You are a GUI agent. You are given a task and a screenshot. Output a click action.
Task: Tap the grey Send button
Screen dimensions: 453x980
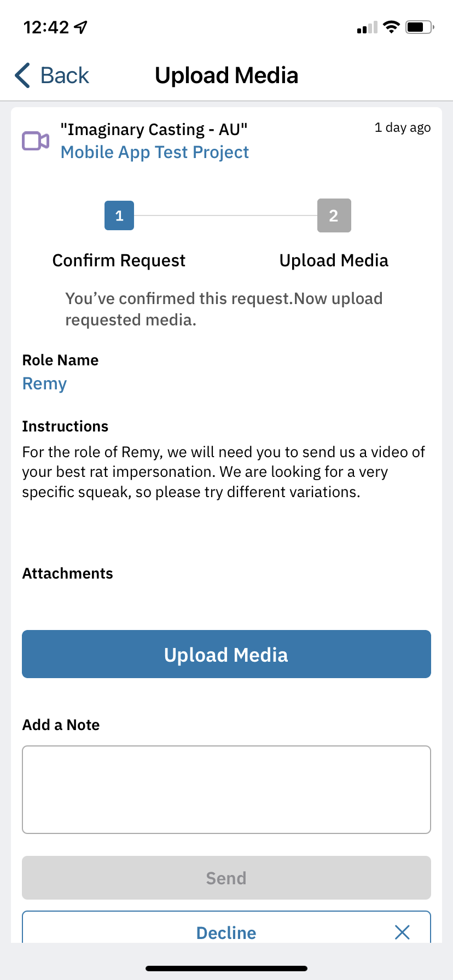tap(226, 878)
